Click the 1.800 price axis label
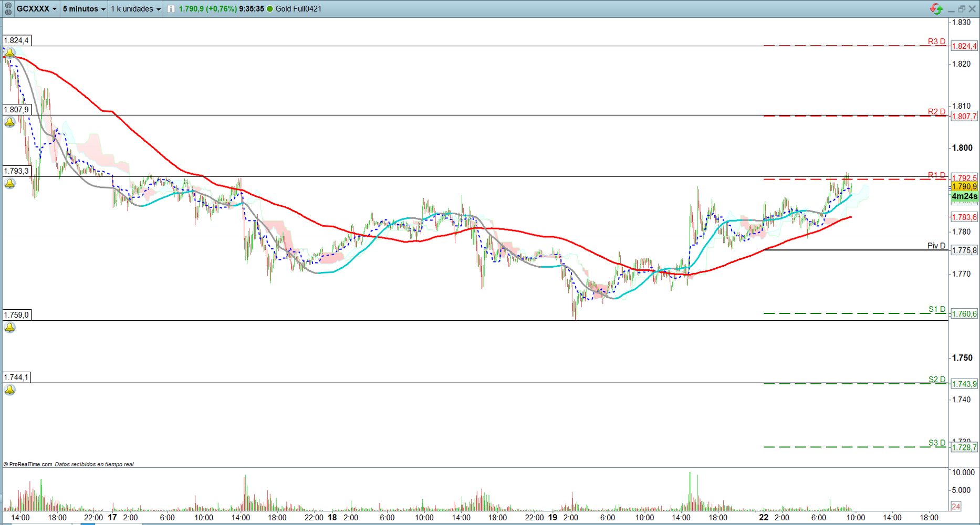The image size is (980, 525). coord(963,148)
